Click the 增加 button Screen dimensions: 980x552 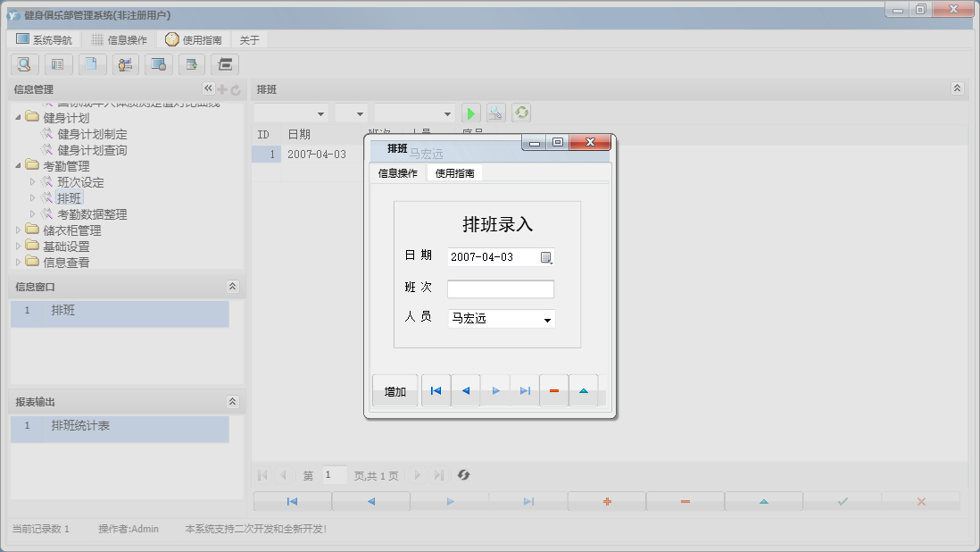(394, 391)
